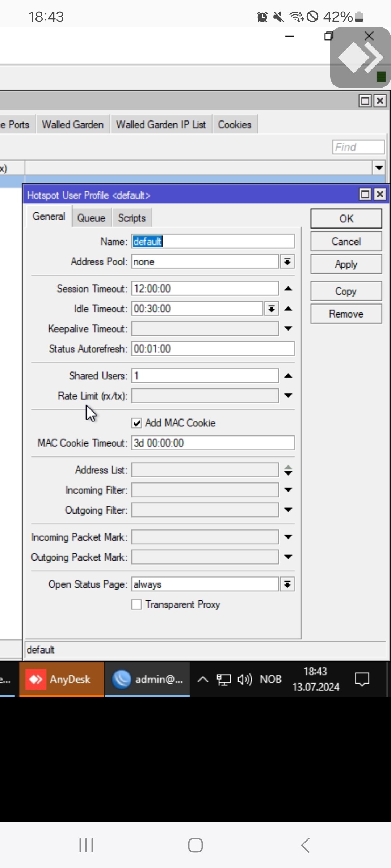
Task: Switch to the Scripts tab
Action: 132,218
